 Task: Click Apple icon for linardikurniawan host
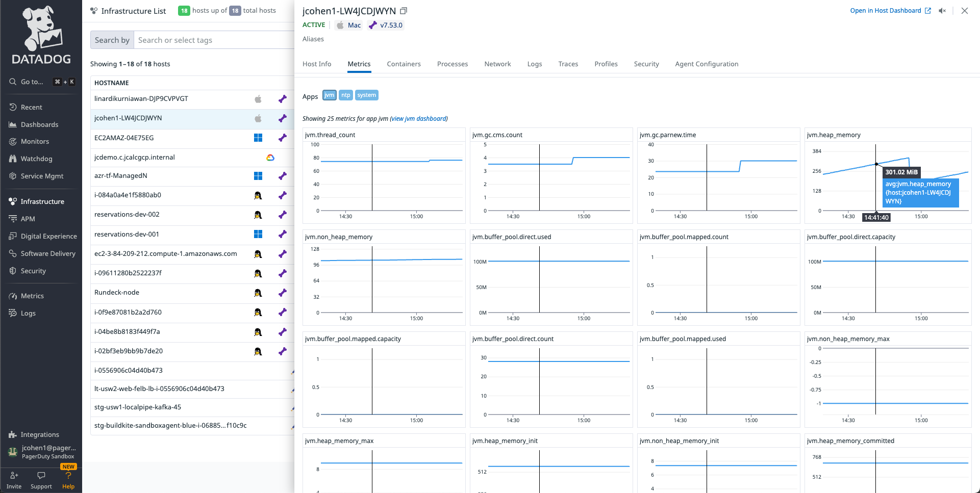tap(258, 99)
